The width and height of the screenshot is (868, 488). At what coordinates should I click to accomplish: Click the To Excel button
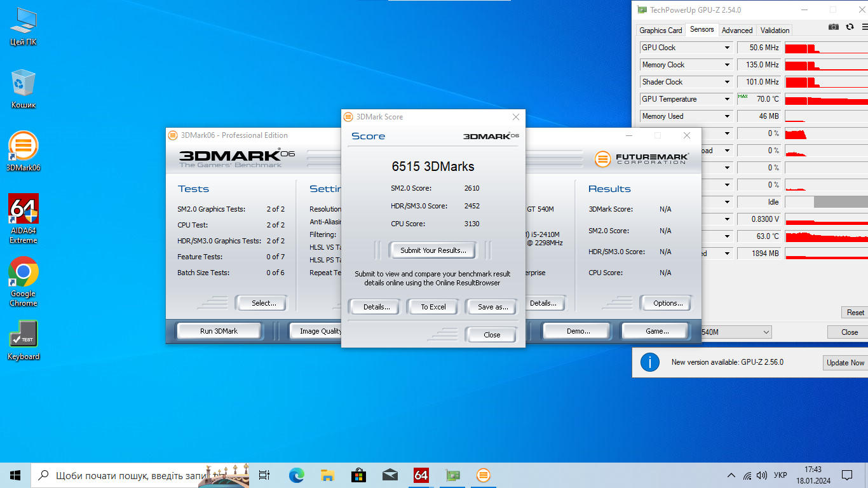coord(433,307)
